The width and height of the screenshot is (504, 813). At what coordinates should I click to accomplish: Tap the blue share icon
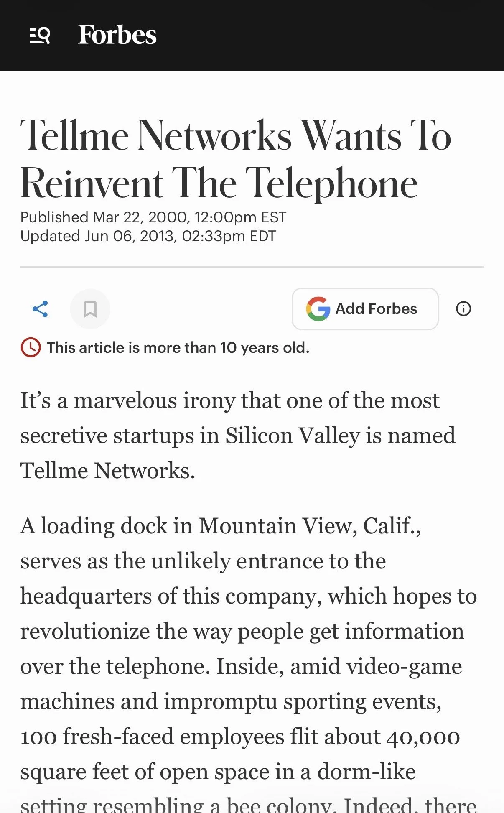[x=40, y=309]
